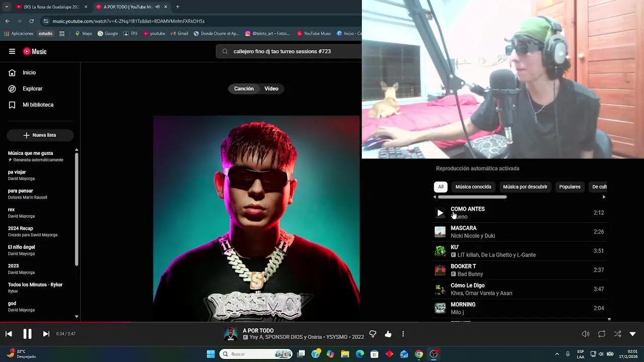644x362 pixels.
Task: Select the Música conocida filter chip
Action: [x=473, y=187]
